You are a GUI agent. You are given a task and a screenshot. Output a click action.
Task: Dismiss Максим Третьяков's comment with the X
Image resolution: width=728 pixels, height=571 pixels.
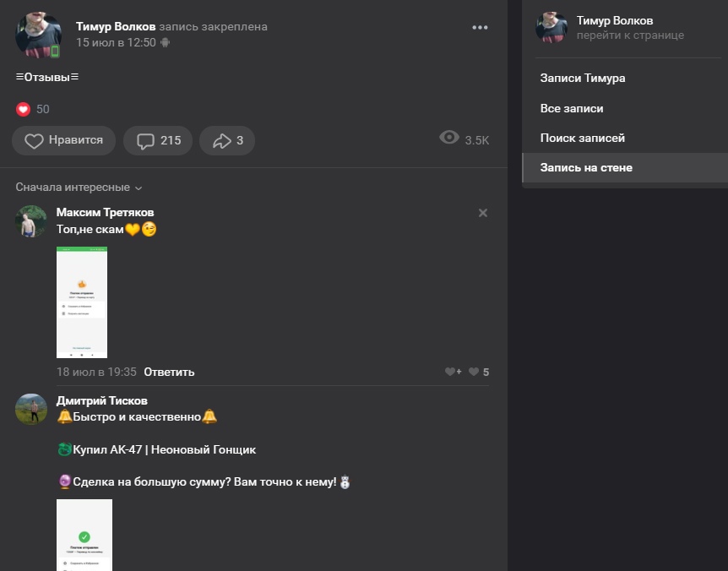483,213
